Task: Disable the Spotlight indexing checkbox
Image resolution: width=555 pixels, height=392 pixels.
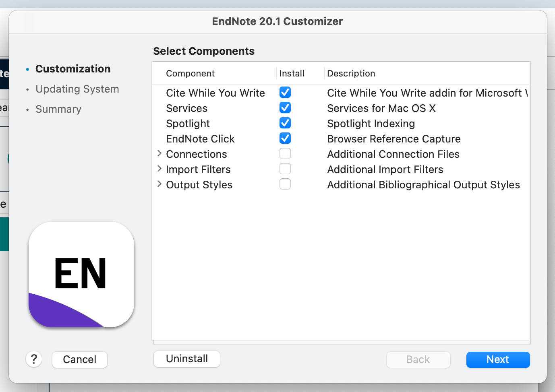Action: tap(285, 123)
